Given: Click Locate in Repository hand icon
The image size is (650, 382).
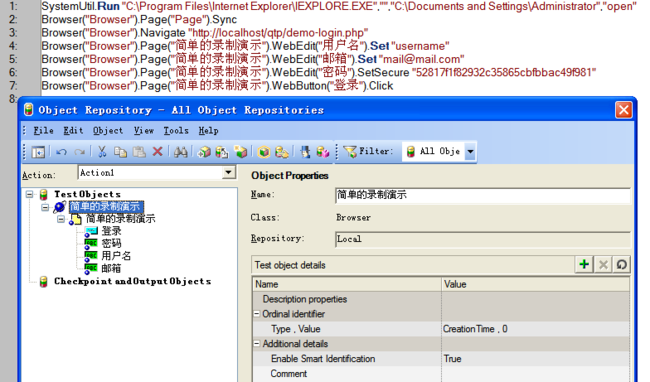Looking at the screenshot, I should (x=282, y=152).
